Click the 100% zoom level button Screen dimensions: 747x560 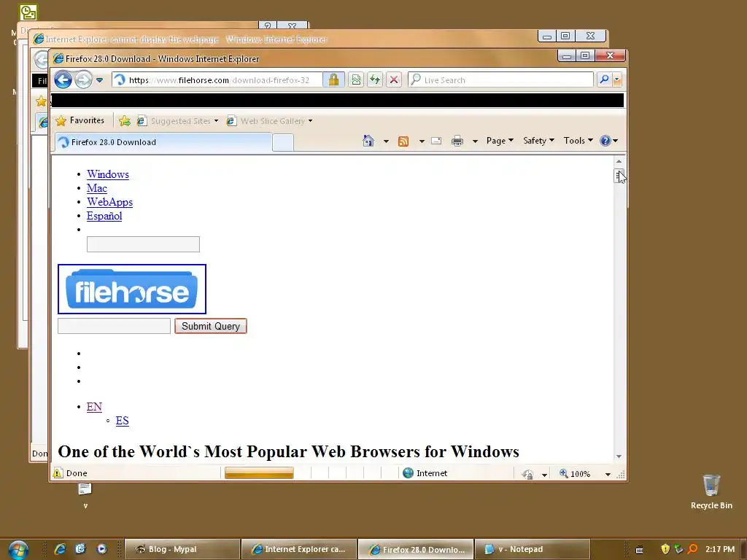pos(575,473)
